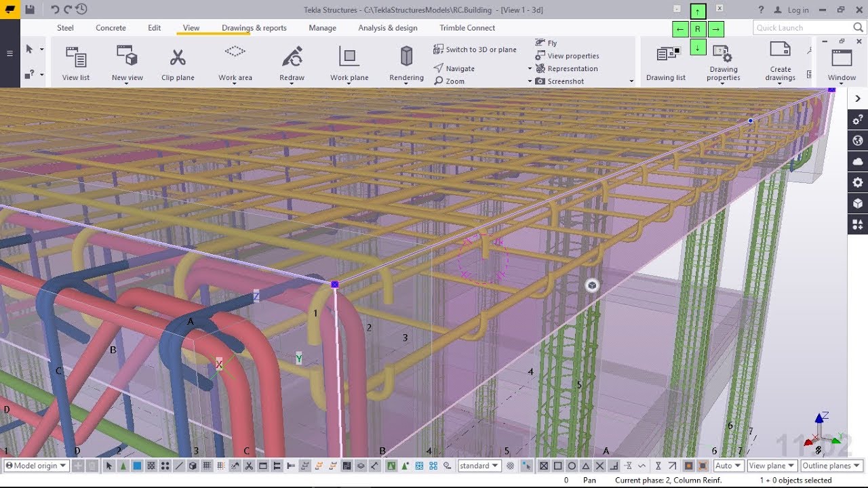Open the applications and components side icon
The height and width of the screenshot is (488, 868).
point(858,224)
